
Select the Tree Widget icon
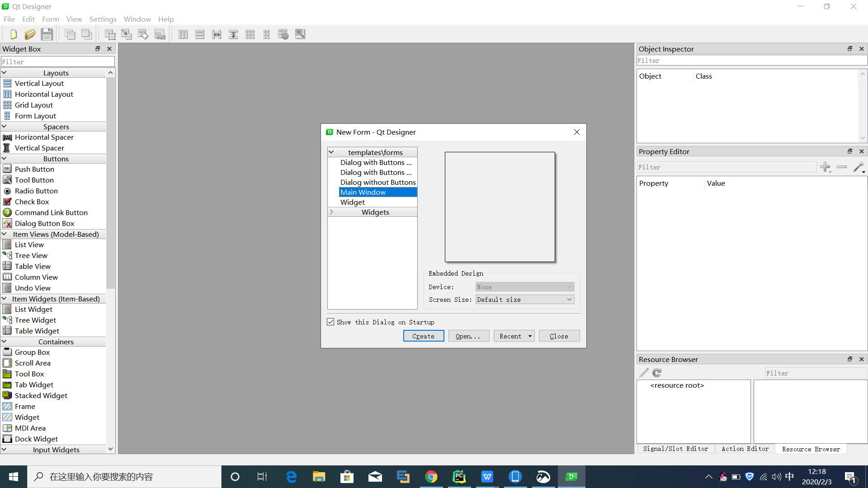click(8, 320)
